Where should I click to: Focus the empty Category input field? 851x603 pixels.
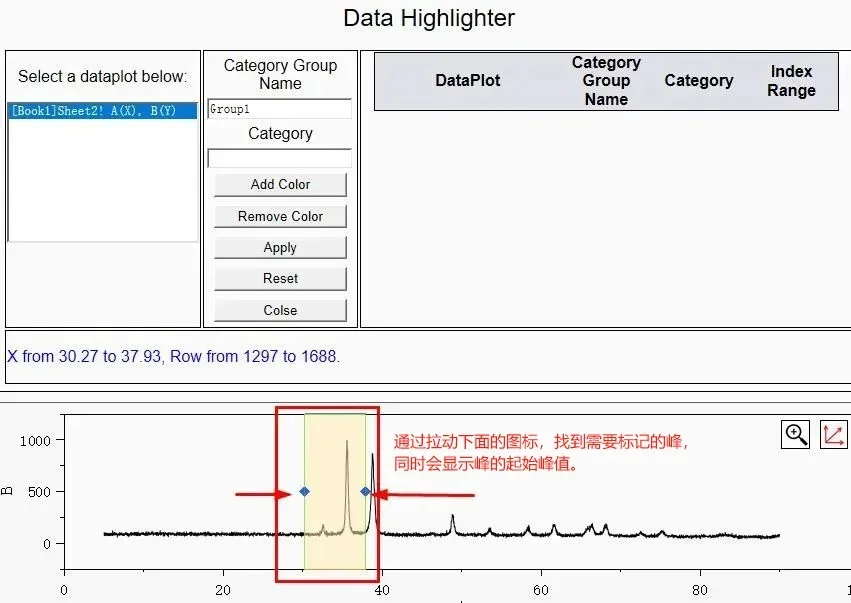[280, 158]
